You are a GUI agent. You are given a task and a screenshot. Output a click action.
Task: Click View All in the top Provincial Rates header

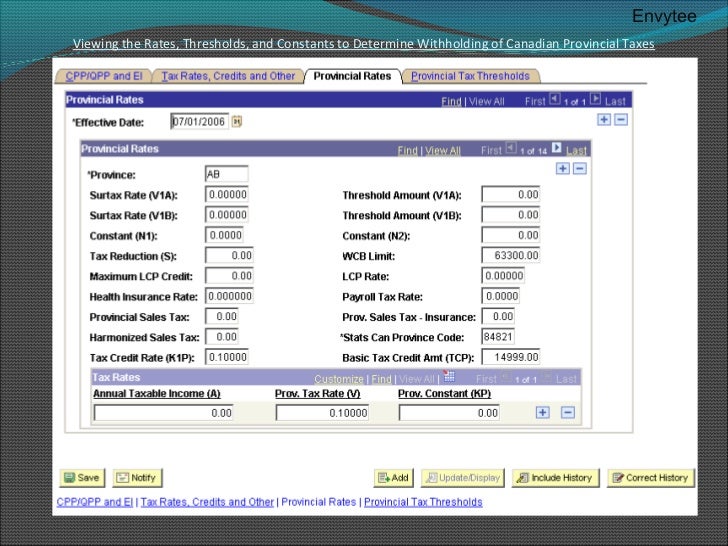coord(487,101)
